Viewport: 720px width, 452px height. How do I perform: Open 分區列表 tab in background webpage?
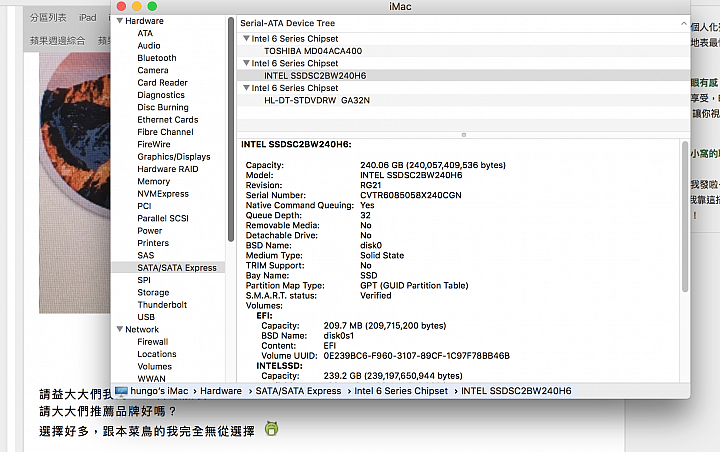48,17
